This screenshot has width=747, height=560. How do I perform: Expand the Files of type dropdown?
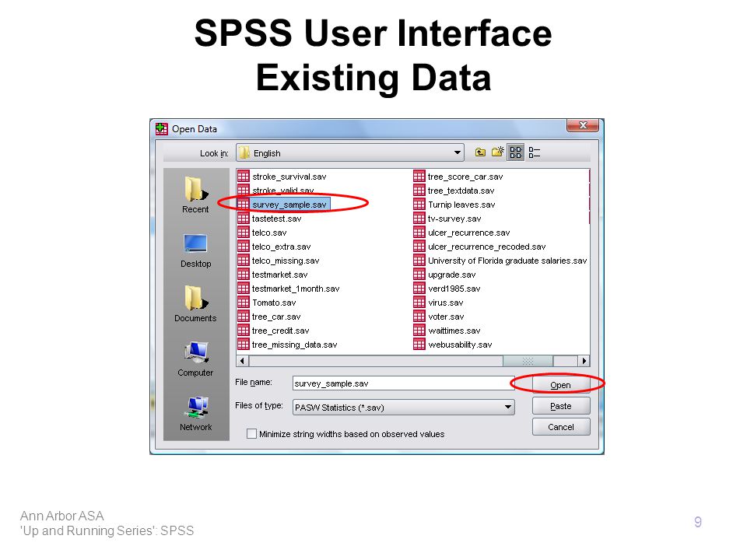[x=508, y=407]
